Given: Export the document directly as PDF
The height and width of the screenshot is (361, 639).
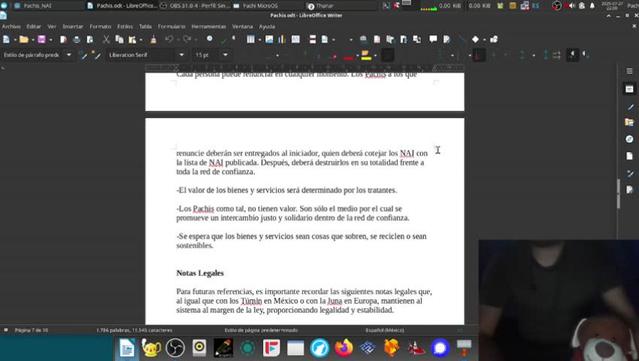Looking at the screenshot, I should point(64,40).
